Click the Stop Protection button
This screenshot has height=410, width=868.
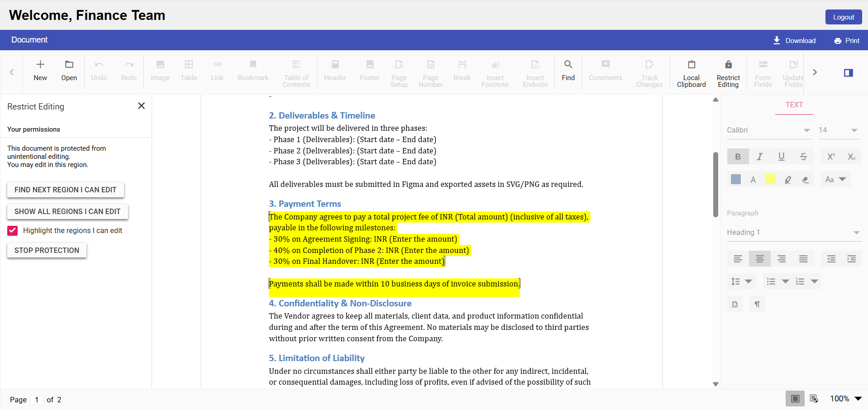pyautogui.click(x=47, y=251)
